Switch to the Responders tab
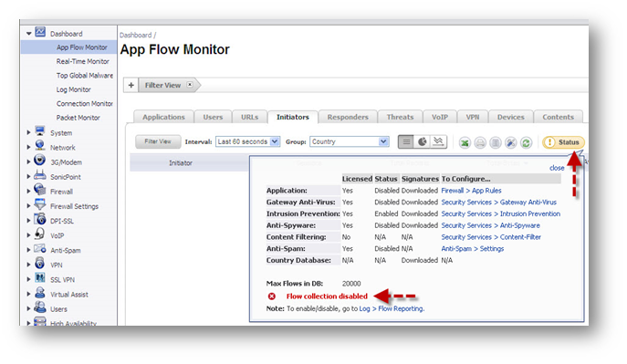The image size is (627, 364). click(x=348, y=117)
